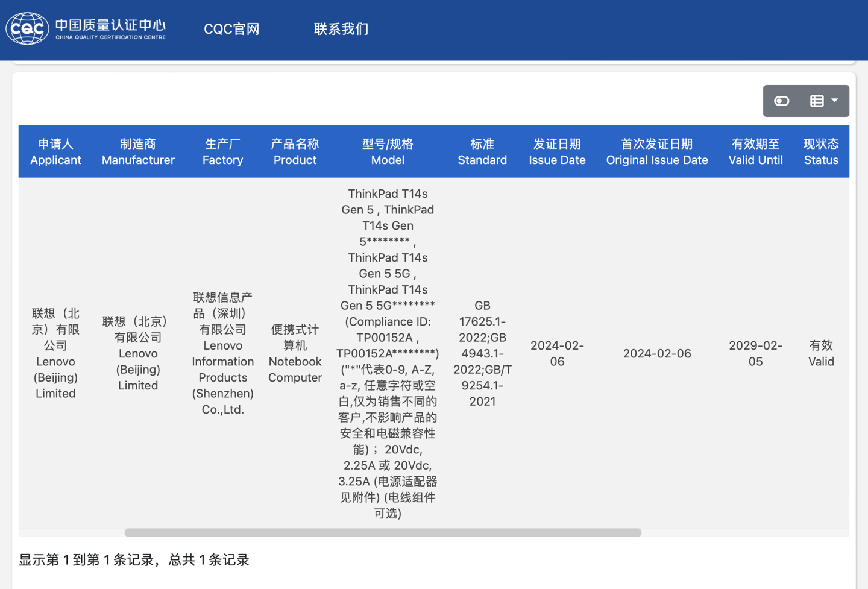Click the Status column header

coord(821,152)
